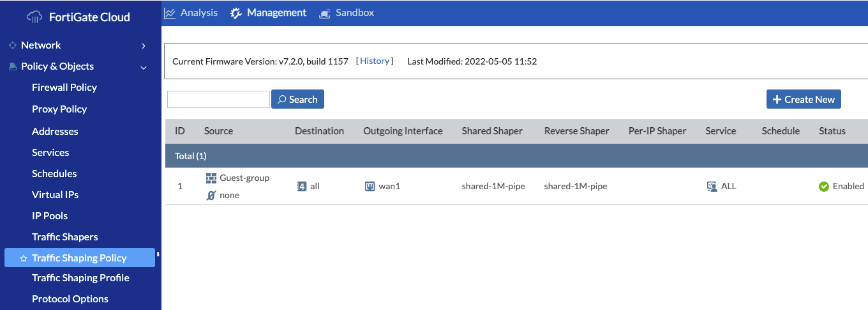Collapse the Policy & Objects chevron
This screenshot has height=310, width=868.
click(x=144, y=67)
